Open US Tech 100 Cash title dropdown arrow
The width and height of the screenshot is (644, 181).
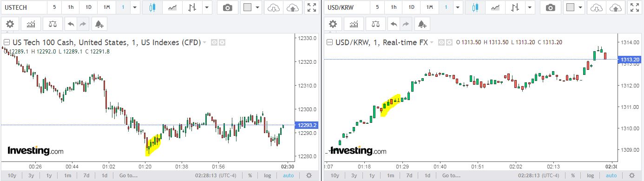(x=204, y=43)
